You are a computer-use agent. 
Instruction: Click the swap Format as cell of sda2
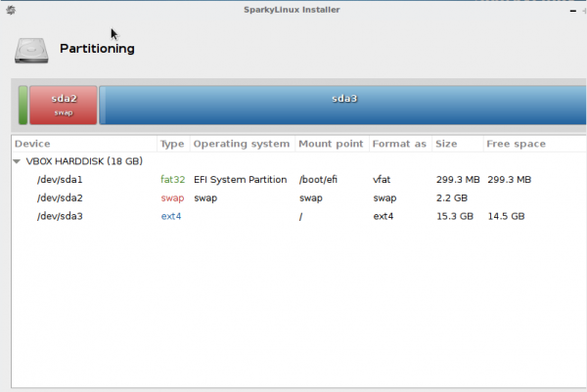click(384, 198)
